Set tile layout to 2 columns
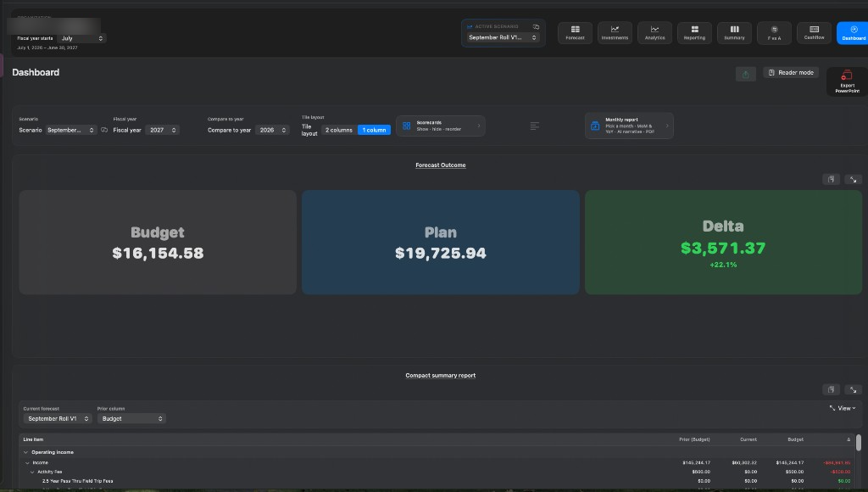868x492 pixels. coord(339,130)
